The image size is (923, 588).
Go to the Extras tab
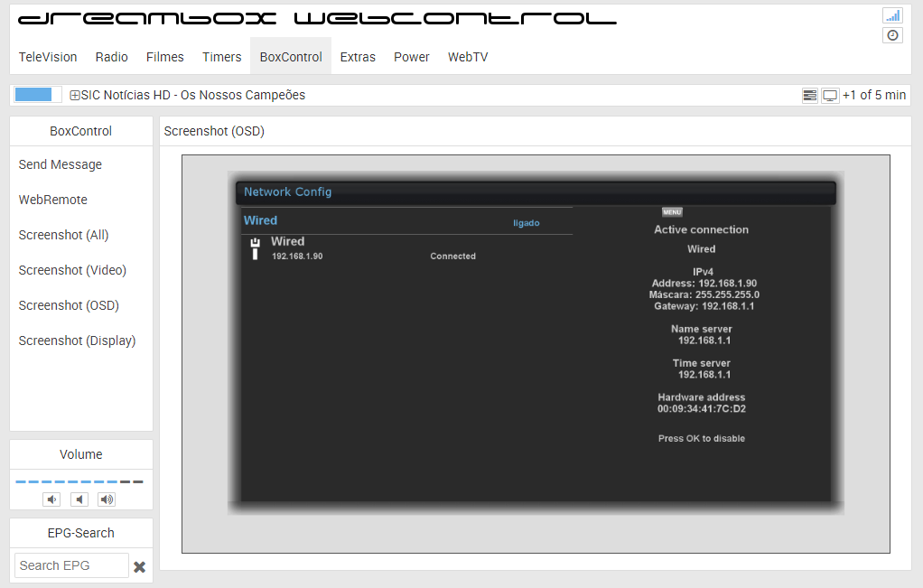358,57
